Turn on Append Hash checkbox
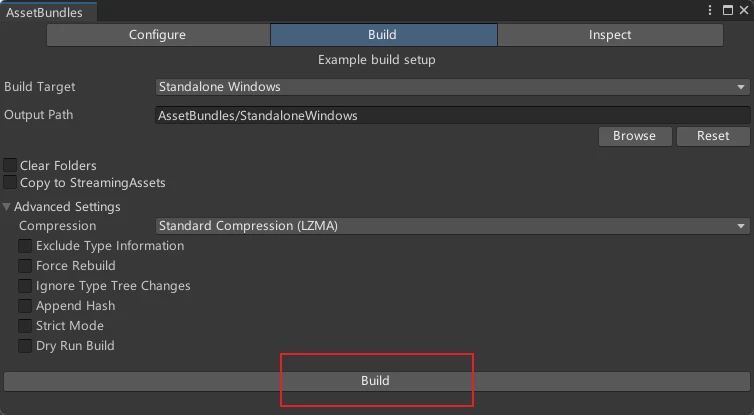The height and width of the screenshot is (415, 754). point(25,306)
